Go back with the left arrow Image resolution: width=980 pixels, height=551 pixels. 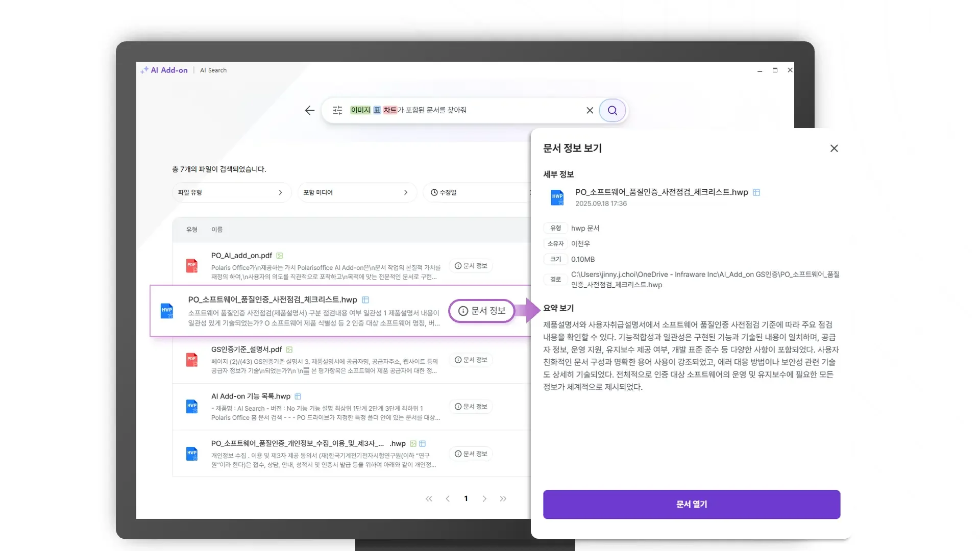(309, 110)
